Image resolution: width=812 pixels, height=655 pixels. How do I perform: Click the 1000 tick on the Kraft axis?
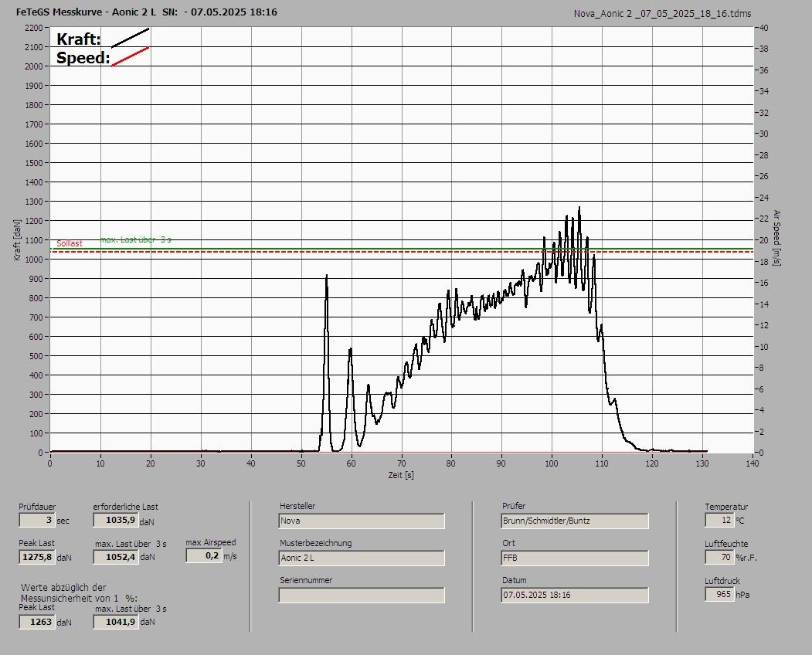tap(34, 260)
